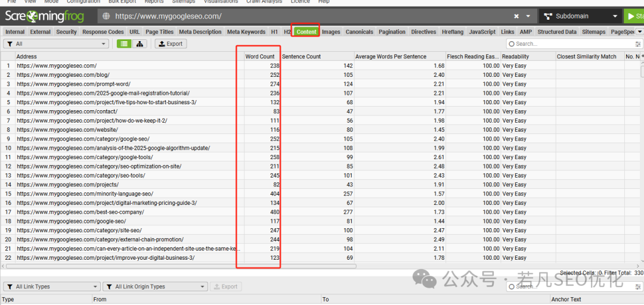
Task: Open the Hreflang tab
Action: click(x=453, y=32)
